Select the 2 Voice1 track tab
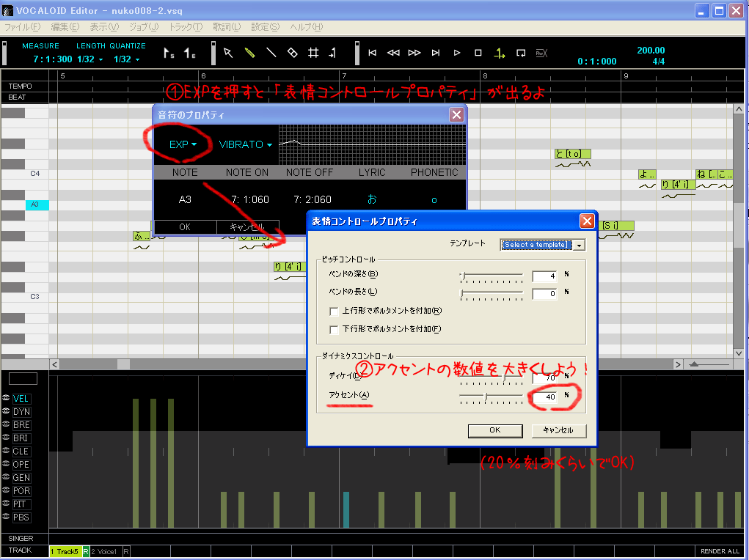Viewport: 749px width, 560px height. pyautogui.click(x=105, y=551)
